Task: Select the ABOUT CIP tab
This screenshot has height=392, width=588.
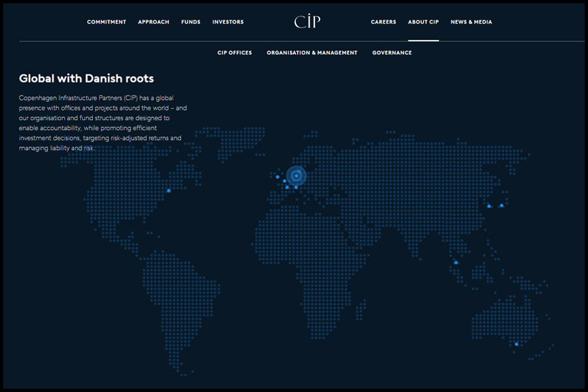Action: (423, 22)
